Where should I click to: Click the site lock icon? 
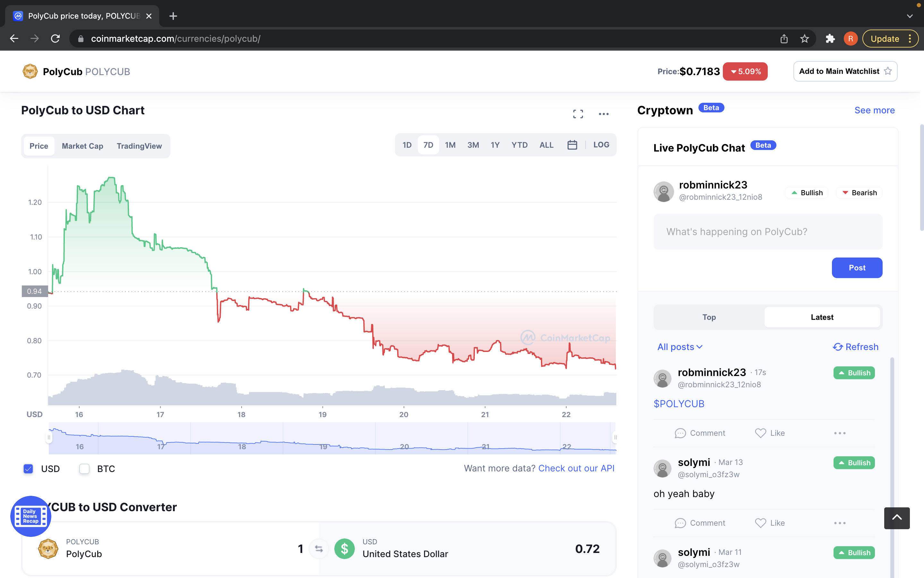point(81,39)
